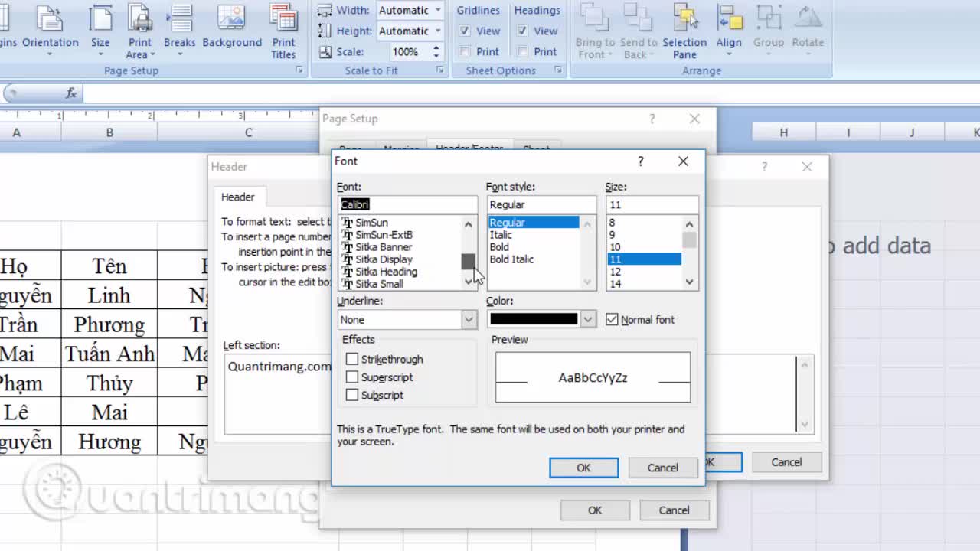Click Cancel in the Header dialog
The height and width of the screenshot is (551, 980).
click(786, 462)
